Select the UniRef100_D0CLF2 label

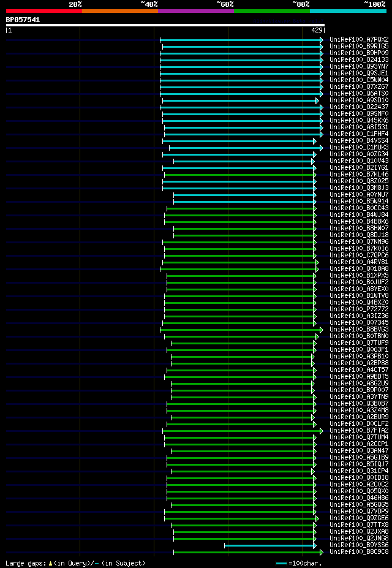coord(359,425)
